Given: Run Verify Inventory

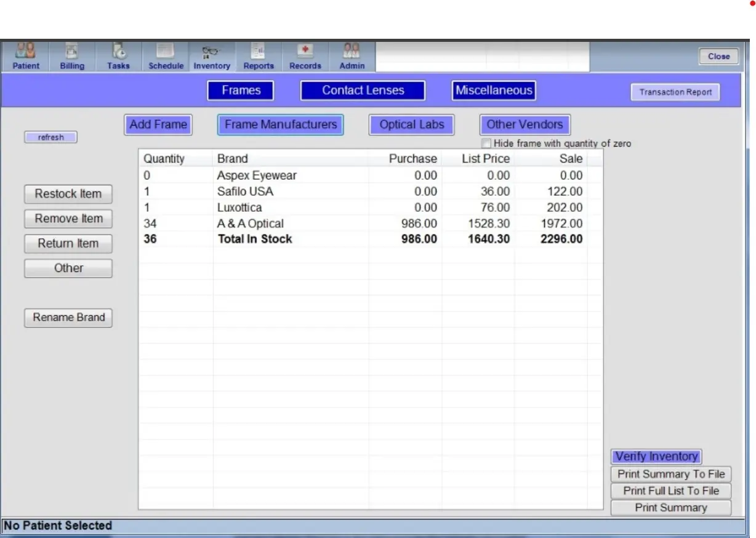Looking at the screenshot, I should (x=656, y=456).
